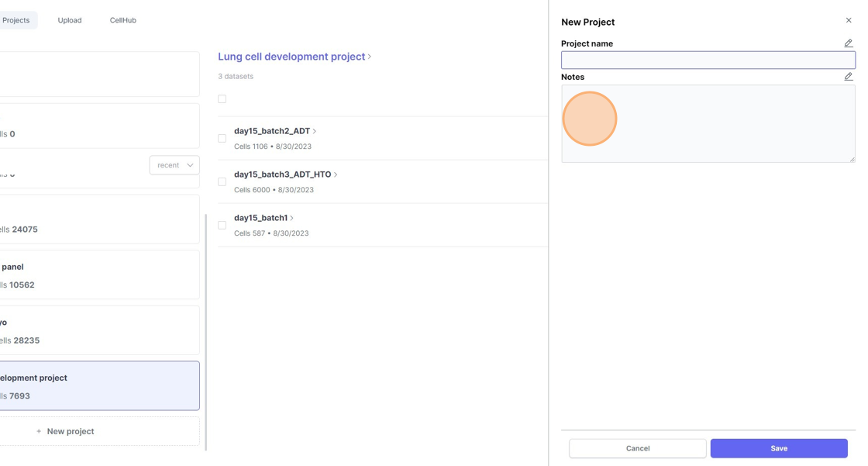Open the CellHub tab

(x=123, y=20)
